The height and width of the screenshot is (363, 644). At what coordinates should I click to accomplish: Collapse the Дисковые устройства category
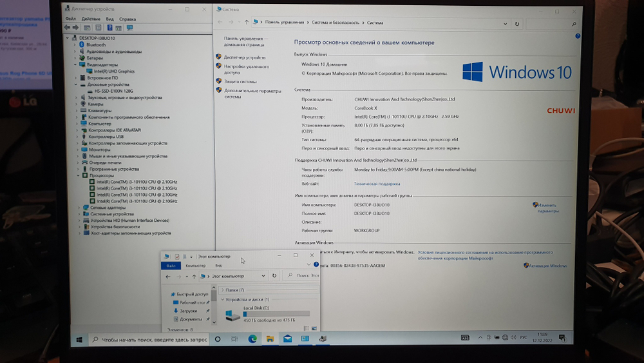click(x=76, y=84)
